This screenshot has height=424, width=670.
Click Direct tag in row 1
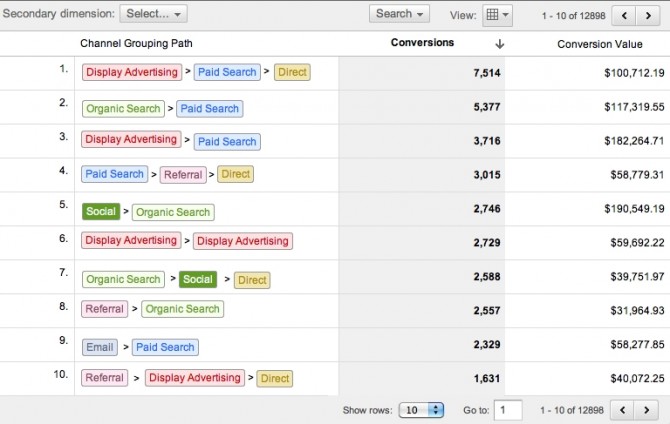294,72
